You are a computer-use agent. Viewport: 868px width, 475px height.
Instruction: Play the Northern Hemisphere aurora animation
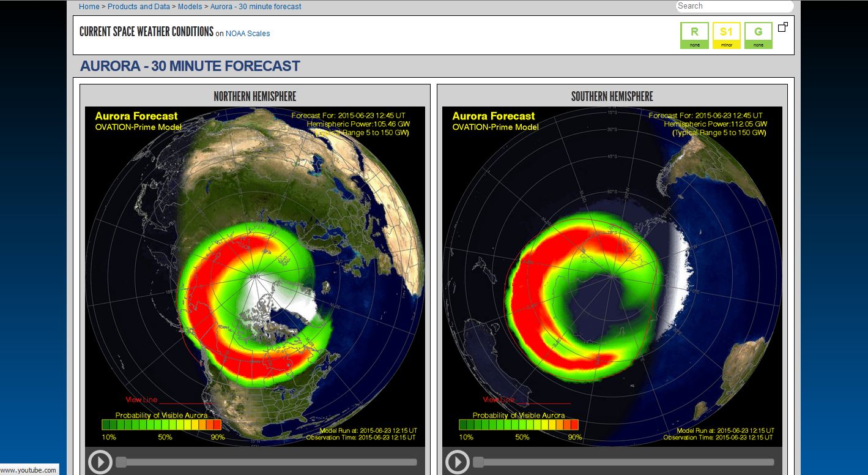[x=100, y=462]
